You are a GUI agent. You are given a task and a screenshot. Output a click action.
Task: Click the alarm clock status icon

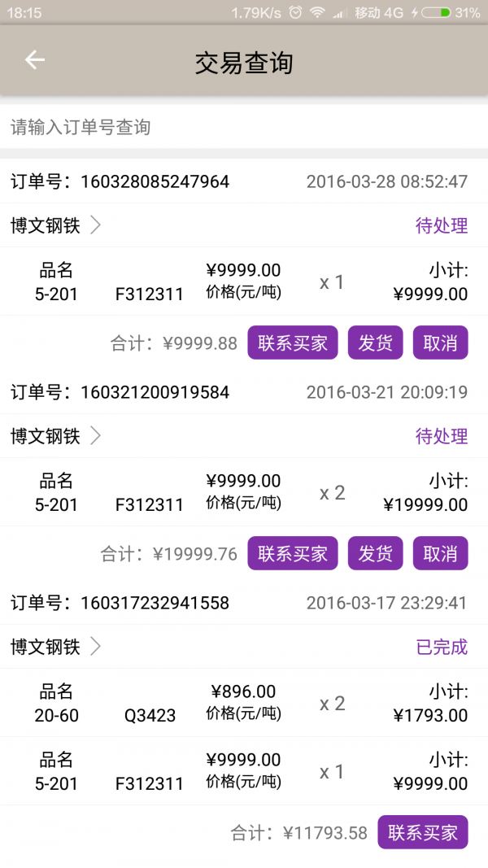[295, 13]
